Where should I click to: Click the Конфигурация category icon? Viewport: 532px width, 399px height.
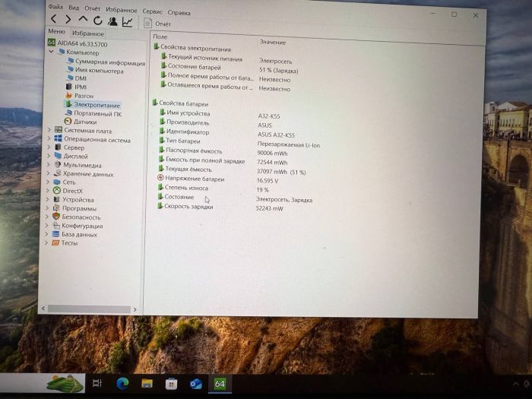tap(56, 225)
